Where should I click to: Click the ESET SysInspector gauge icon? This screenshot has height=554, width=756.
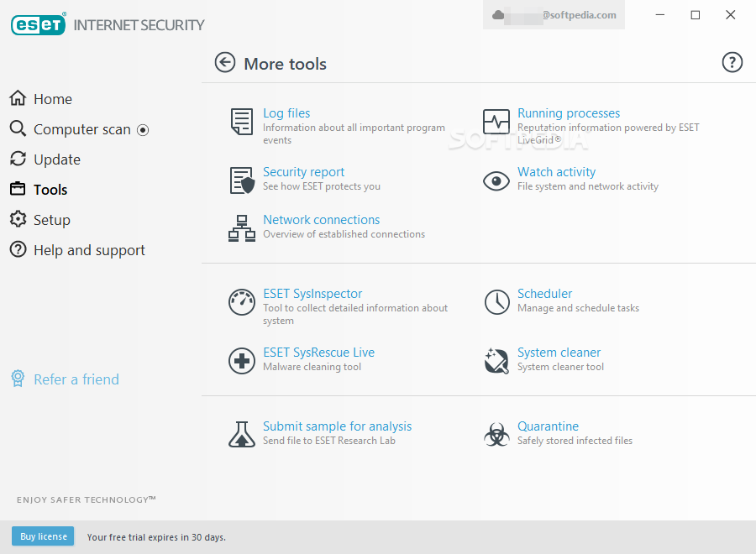tap(242, 302)
